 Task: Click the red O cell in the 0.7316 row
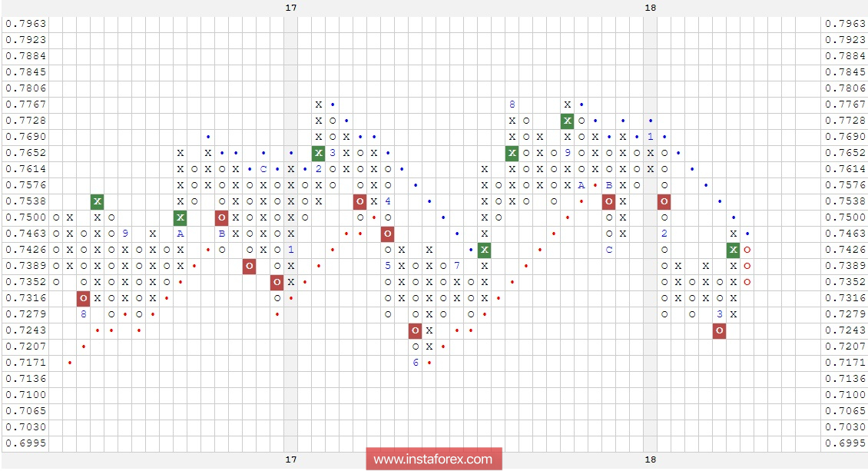[x=84, y=298]
